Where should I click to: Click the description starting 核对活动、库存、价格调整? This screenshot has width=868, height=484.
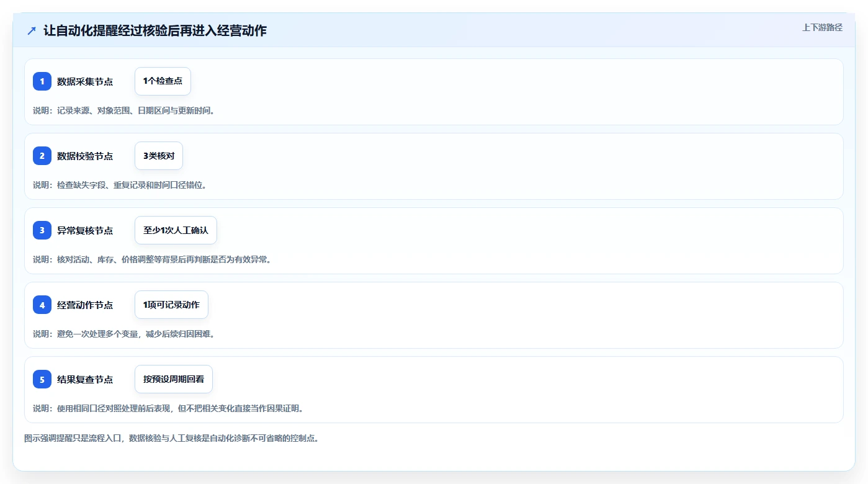[x=152, y=259]
